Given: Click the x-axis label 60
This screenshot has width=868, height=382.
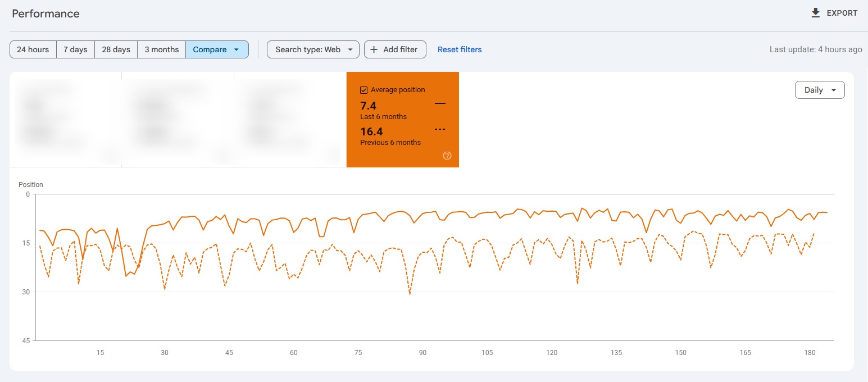Looking at the screenshot, I should point(293,353).
